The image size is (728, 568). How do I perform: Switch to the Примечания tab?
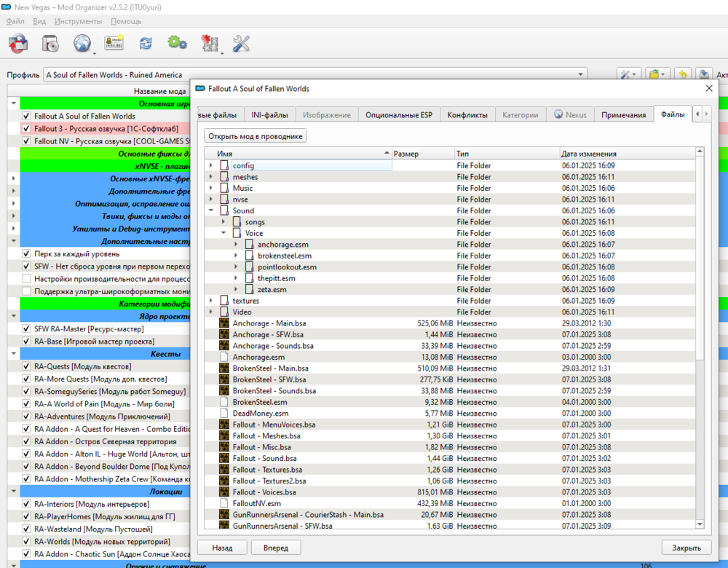[x=623, y=115]
